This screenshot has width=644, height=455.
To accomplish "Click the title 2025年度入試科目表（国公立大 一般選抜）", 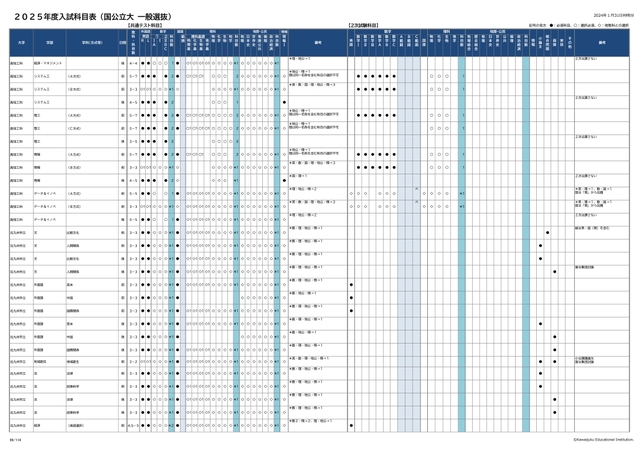I will [93, 17].
